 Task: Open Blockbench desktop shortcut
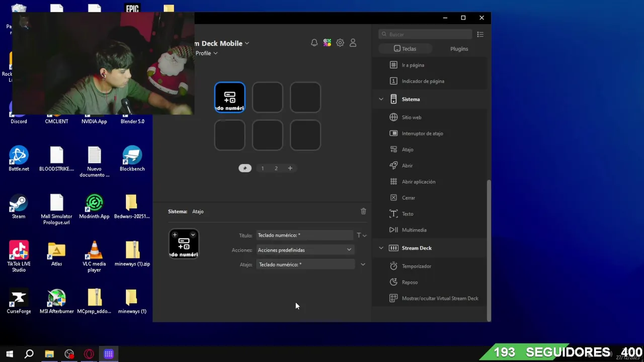(132, 159)
